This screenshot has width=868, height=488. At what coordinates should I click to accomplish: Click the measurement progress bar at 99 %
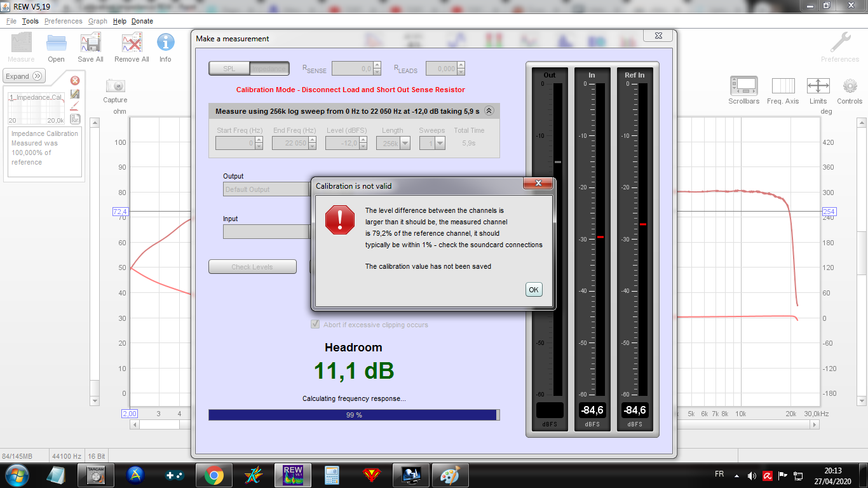click(354, 415)
